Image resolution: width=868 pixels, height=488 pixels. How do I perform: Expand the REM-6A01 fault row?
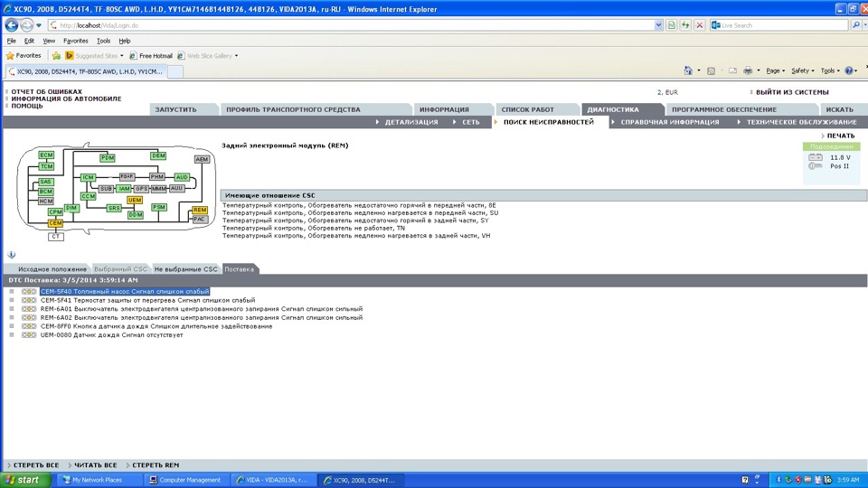pyautogui.click(x=12, y=309)
